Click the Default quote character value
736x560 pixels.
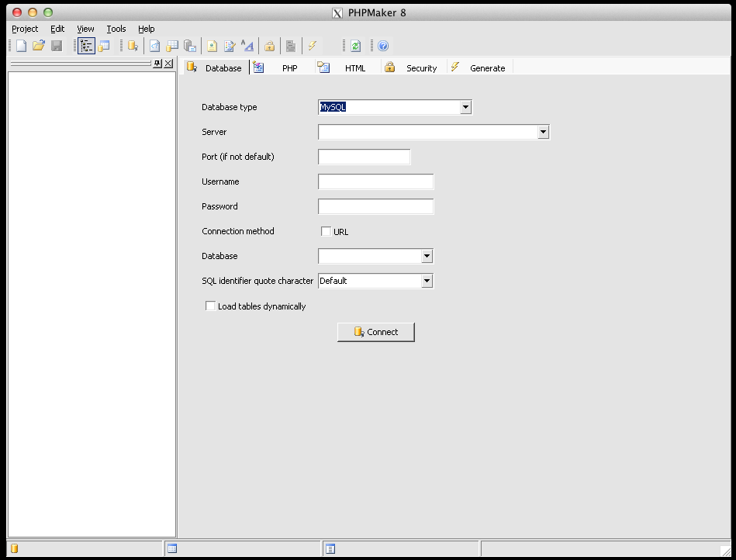tap(333, 281)
